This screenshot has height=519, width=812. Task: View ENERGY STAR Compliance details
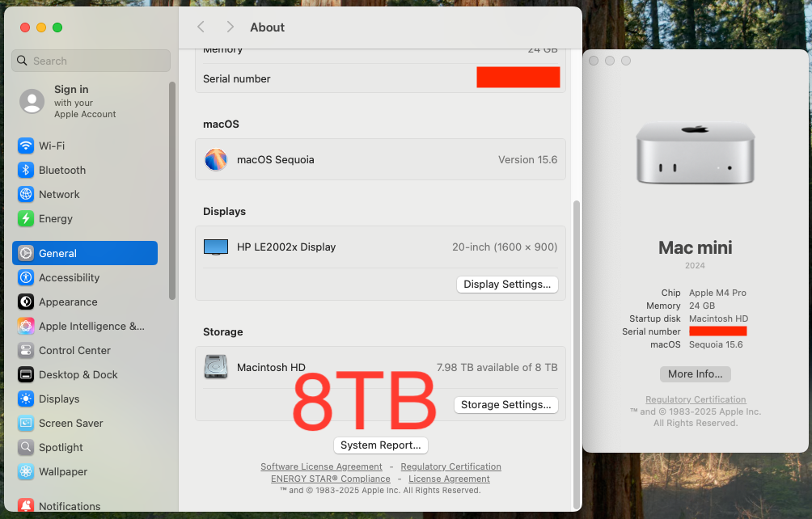[330, 479]
